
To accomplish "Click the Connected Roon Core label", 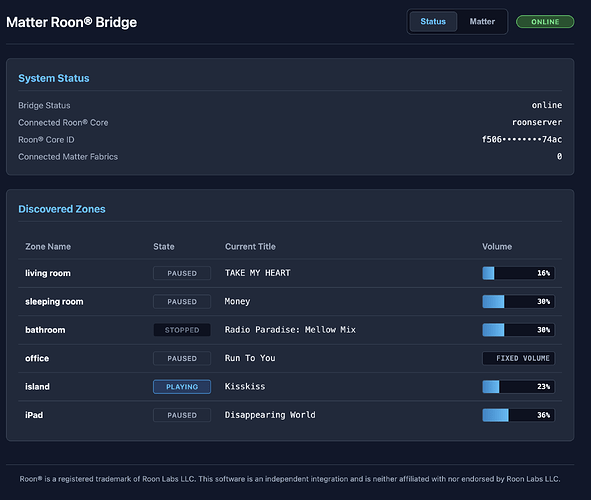I will (63, 122).
